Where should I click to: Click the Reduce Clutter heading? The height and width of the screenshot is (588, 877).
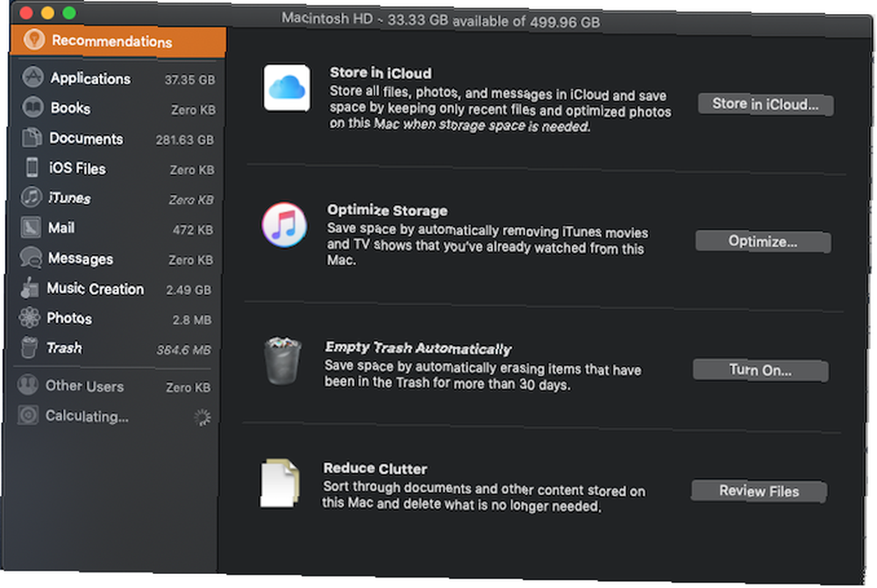point(374,468)
